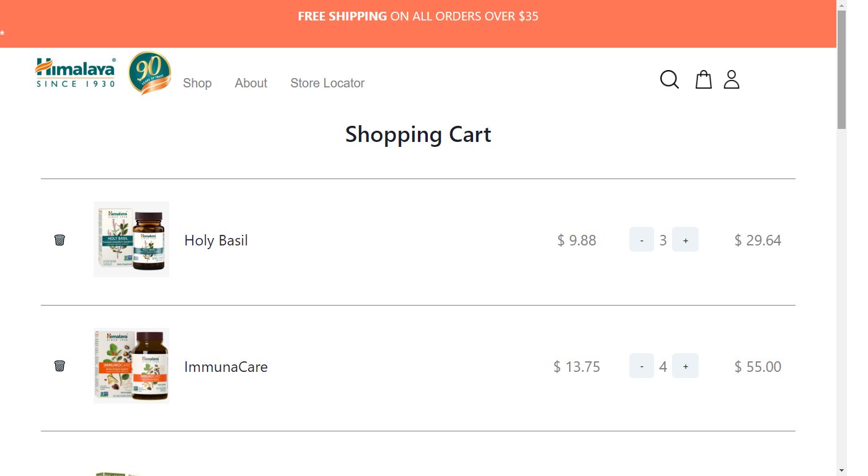Increase ImmunaCare quantity with plus
The width and height of the screenshot is (868, 476).
coord(685,366)
